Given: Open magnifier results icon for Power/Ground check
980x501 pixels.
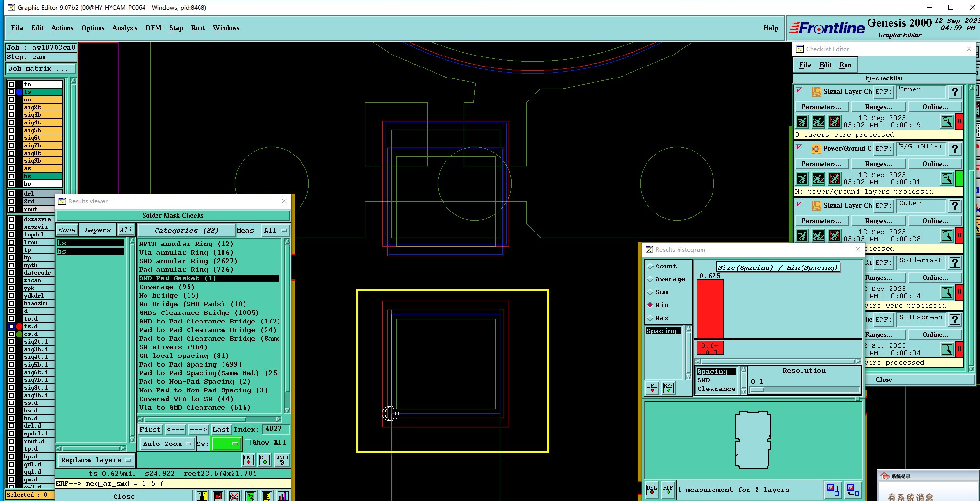Looking at the screenshot, I should click(x=947, y=178).
